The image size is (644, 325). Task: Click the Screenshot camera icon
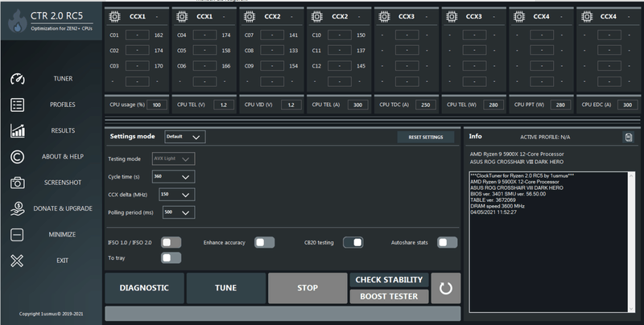(x=18, y=183)
